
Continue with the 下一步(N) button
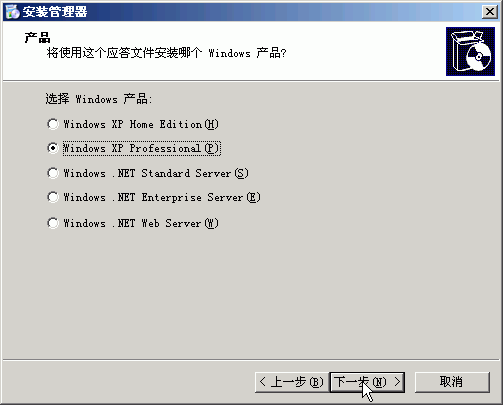367,382
